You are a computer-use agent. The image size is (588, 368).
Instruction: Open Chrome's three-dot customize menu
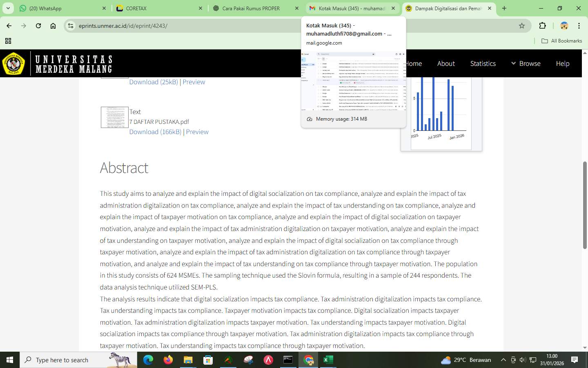pyautogui.click(x=579, y=25)
